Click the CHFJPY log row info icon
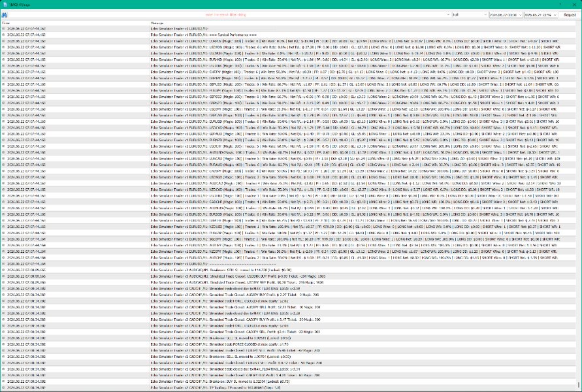Screen dimensions: 582x392 tap(4, 72)
